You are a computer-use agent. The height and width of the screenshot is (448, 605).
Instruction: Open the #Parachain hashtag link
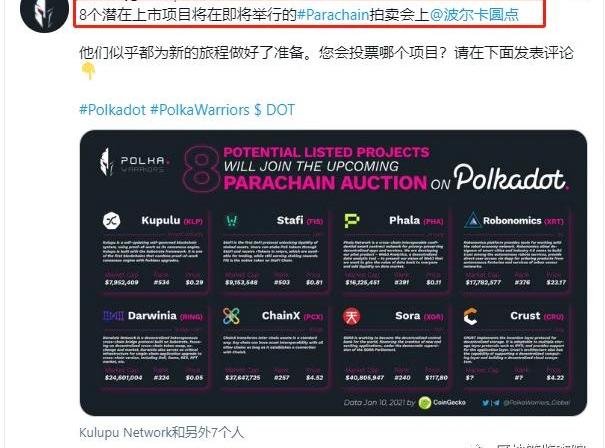coord(333,14)
